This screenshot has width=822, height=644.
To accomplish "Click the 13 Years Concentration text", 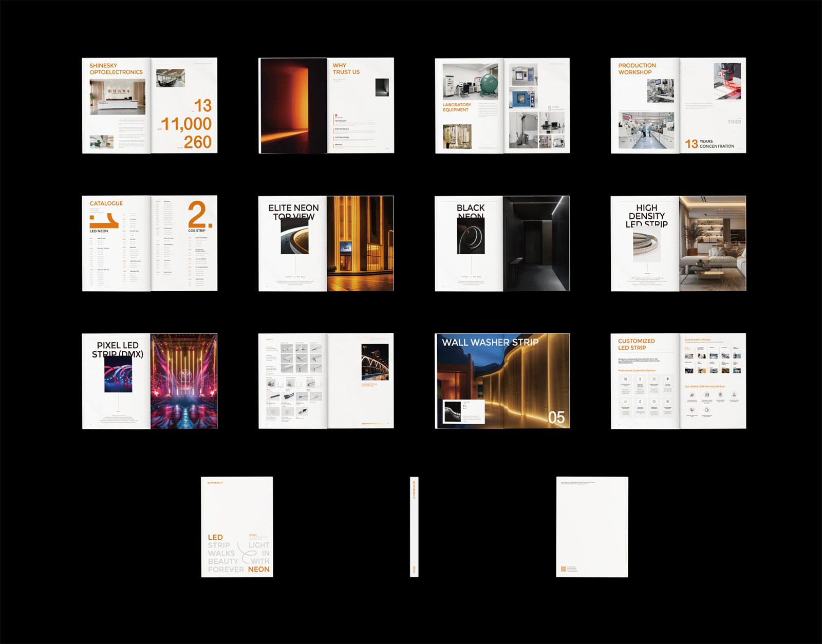I will tap(709, 144).
